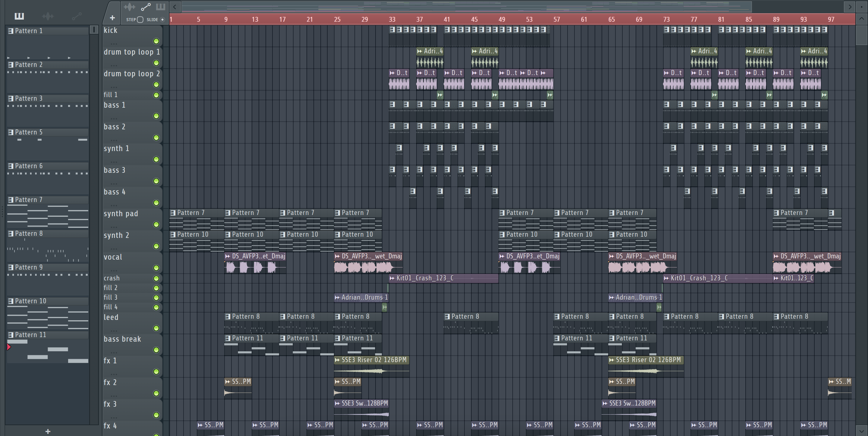Click the red arrow marker beside Pattern 11

pos(9,347)
